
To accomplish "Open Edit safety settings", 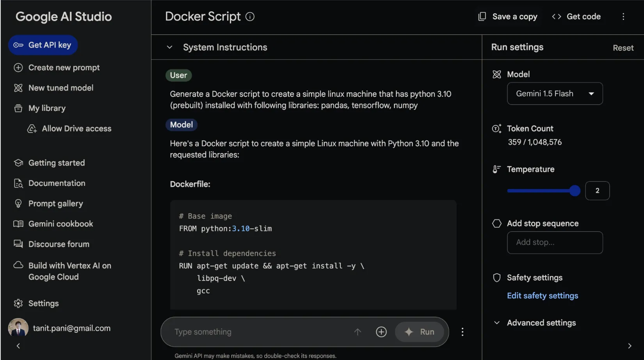I will (x=543, y=296).
